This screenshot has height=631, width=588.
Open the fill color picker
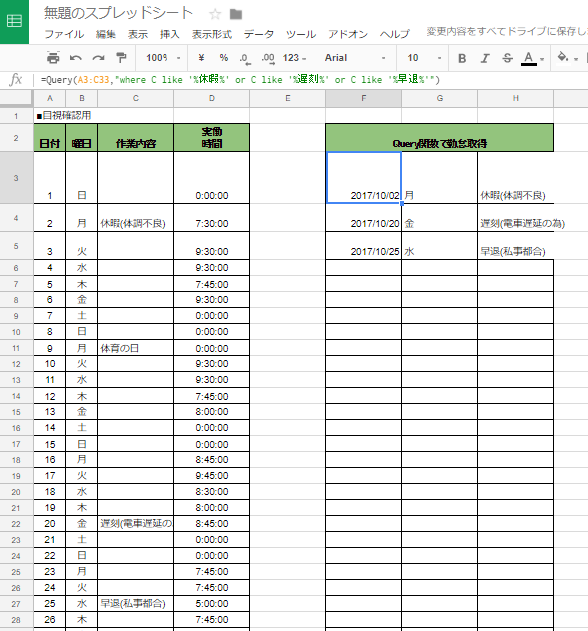click(x=563, y=58)
